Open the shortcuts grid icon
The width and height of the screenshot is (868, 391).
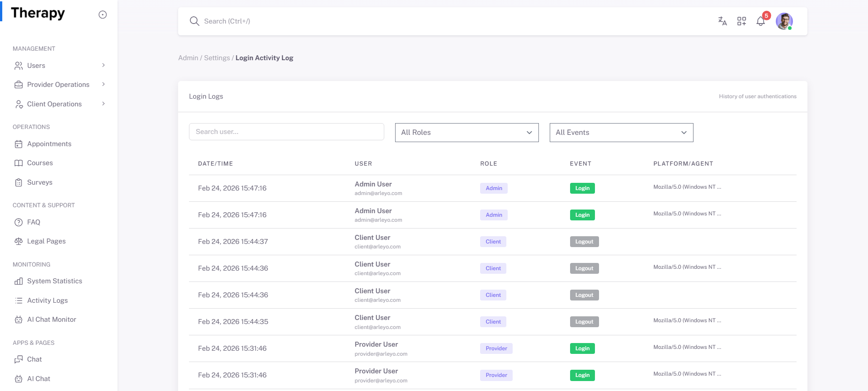tap(741, 21)
